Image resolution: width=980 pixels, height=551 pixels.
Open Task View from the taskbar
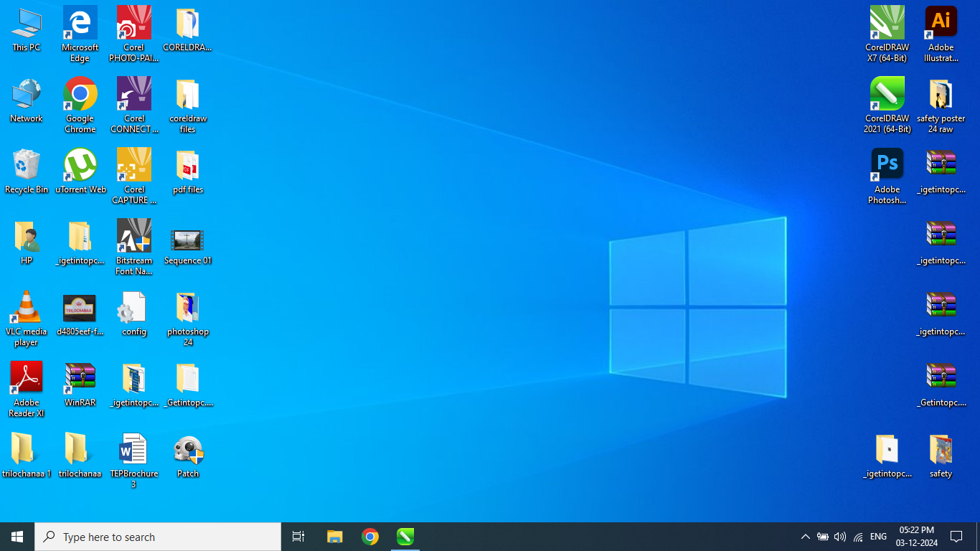click(x=298, y=537)
